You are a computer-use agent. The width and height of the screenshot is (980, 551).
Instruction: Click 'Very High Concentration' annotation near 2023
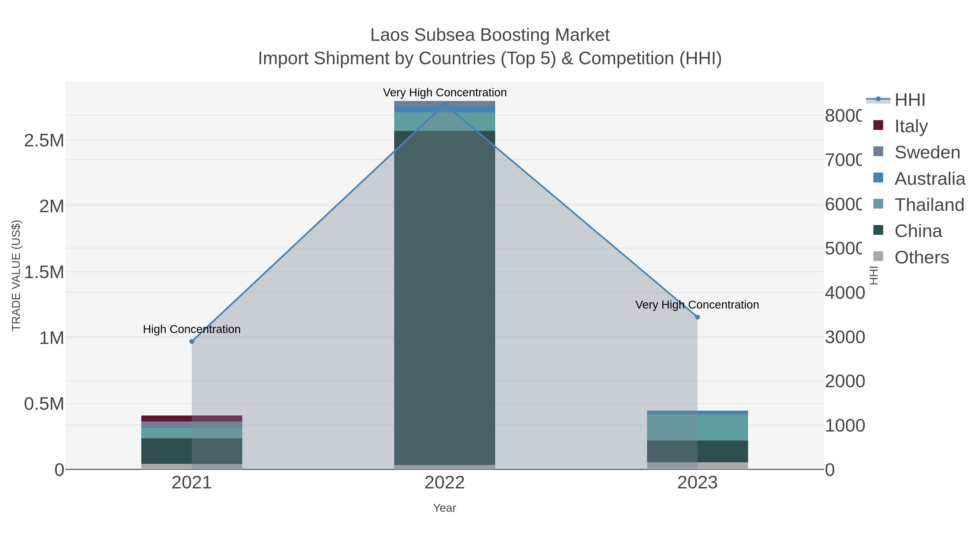[697, 305]
